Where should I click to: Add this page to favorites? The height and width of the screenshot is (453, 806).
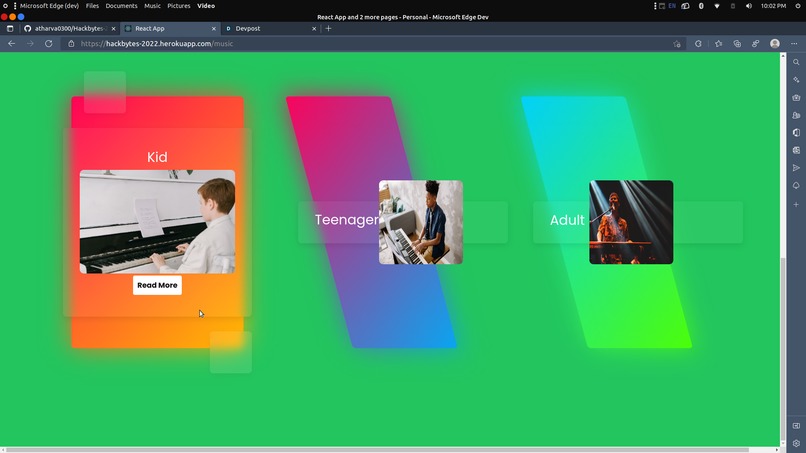677,44
